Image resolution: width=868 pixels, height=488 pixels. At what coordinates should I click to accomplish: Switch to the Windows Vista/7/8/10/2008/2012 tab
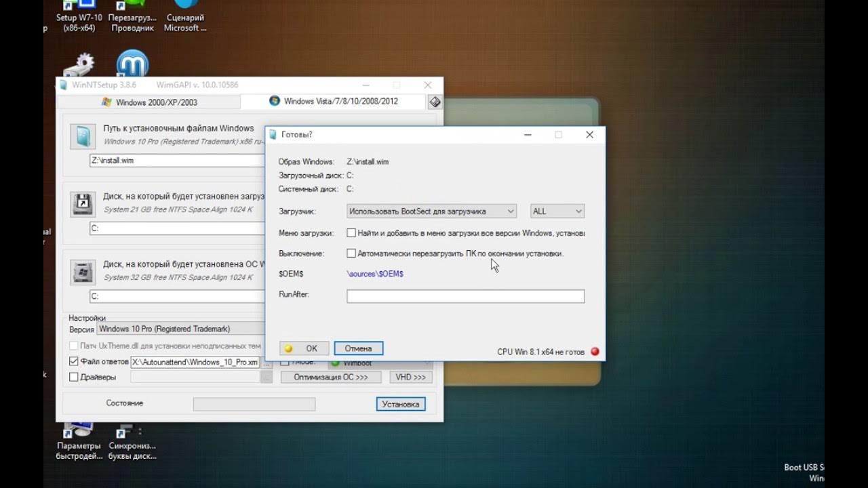coord(334,102)
